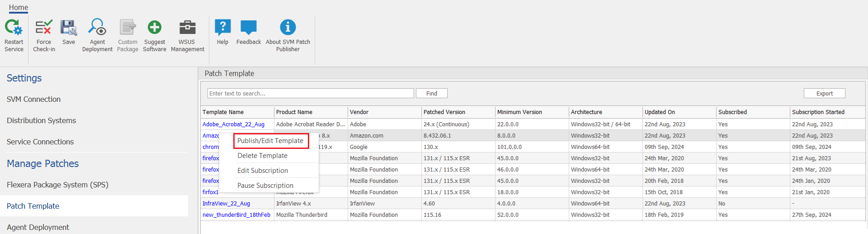Choose Delete Template from context menu
This screenshot has height=234, width=868.
coord(262,156)
